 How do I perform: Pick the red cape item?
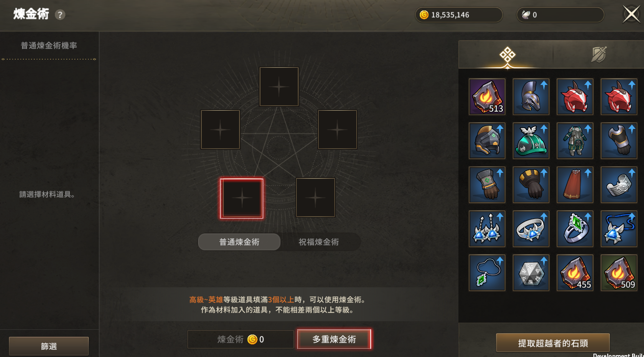(x=575, y=185)
